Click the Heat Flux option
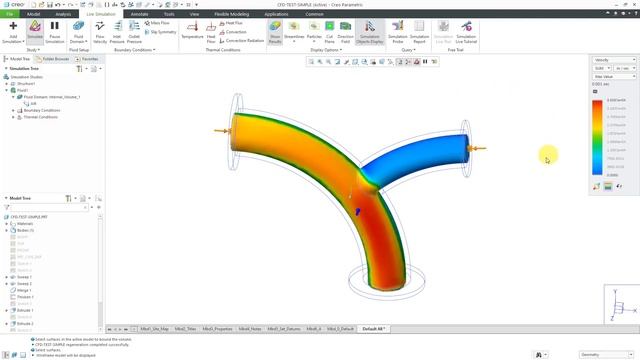 point(231,23)
